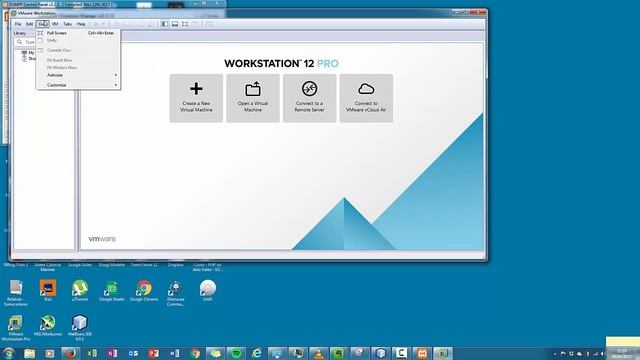The image size is (640, 360).
Task: Launch Word from the taskbar
Action: tap(174, 353)
